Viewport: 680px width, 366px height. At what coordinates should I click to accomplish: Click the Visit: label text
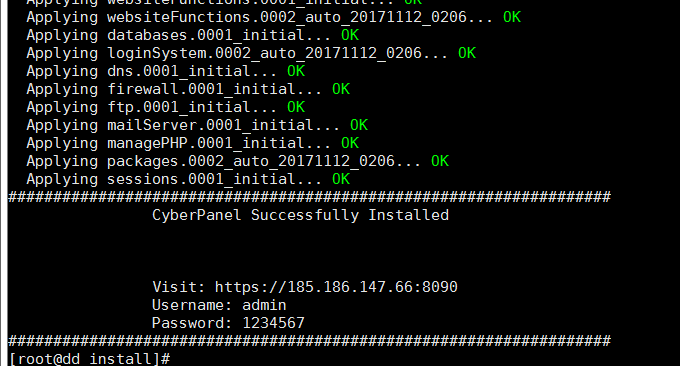(179, 287)
